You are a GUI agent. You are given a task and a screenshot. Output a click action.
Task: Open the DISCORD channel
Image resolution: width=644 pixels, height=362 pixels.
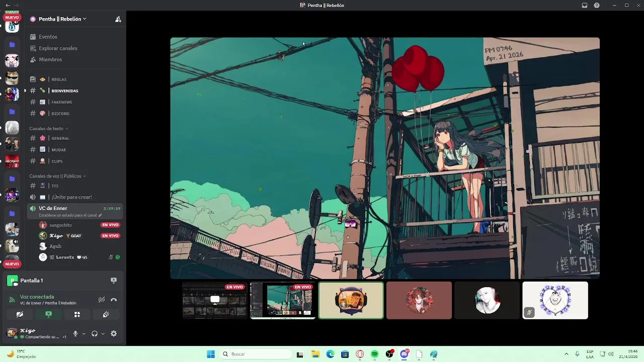pyautogui.click(x=60, y=114)
